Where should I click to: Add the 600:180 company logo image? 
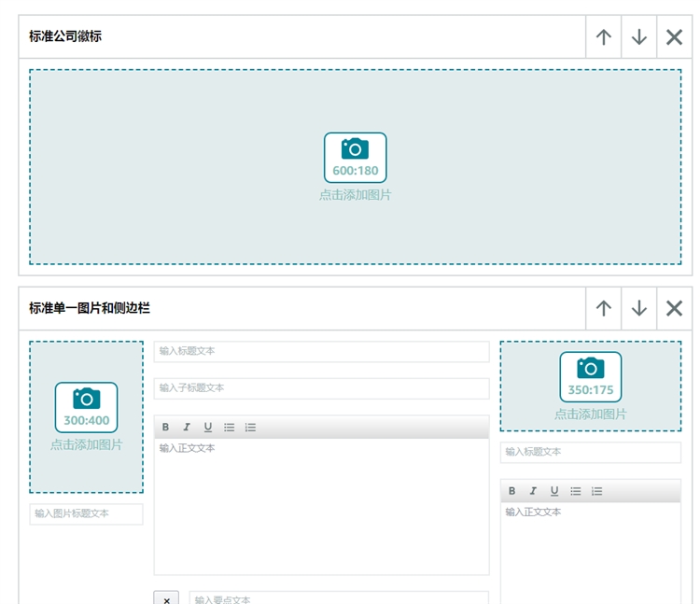tap(355, 167)
